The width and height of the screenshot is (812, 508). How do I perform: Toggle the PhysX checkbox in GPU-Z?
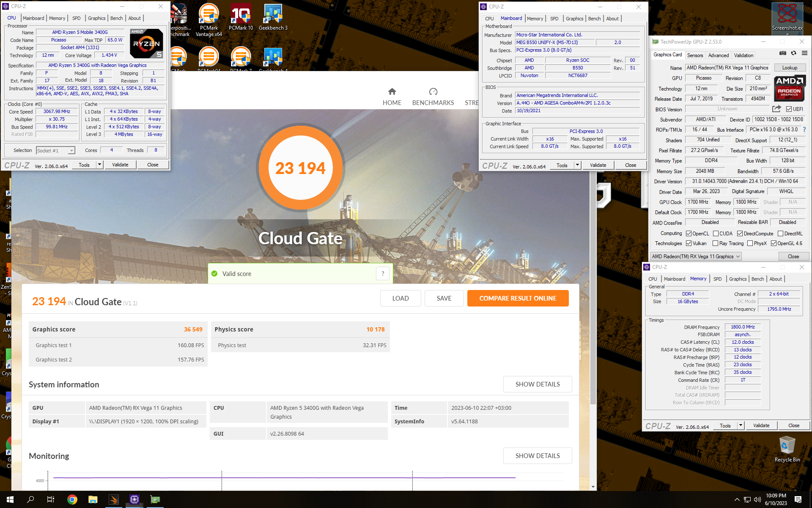point(750,243)
